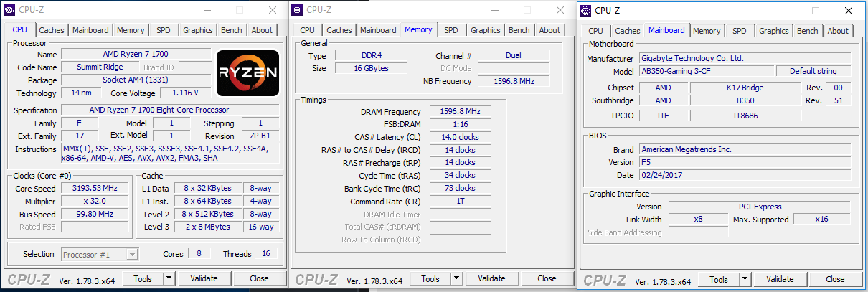Viewport: 868px width, 292px height.
Task: Click the DDR4 memory type field
Action: coord(371,56)
